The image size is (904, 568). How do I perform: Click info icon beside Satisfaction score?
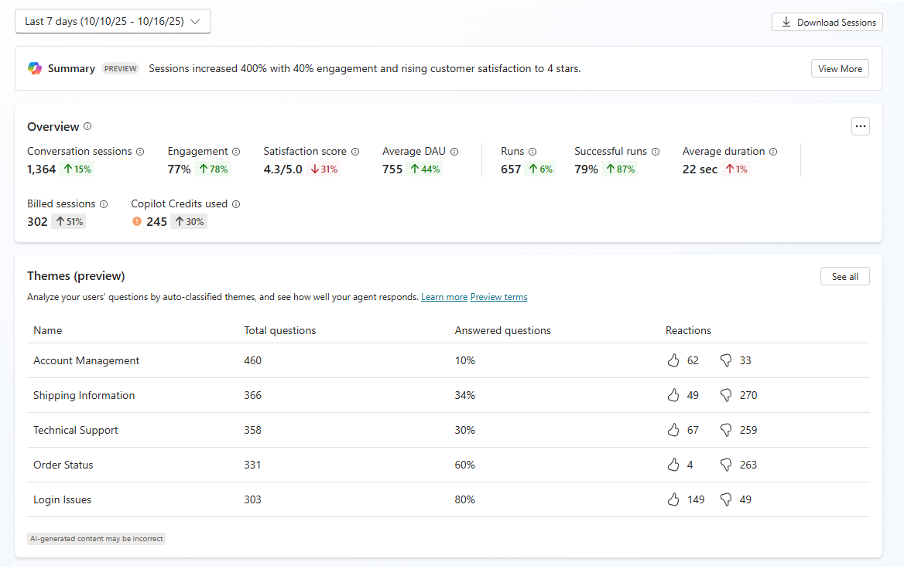tap(355, 152)
